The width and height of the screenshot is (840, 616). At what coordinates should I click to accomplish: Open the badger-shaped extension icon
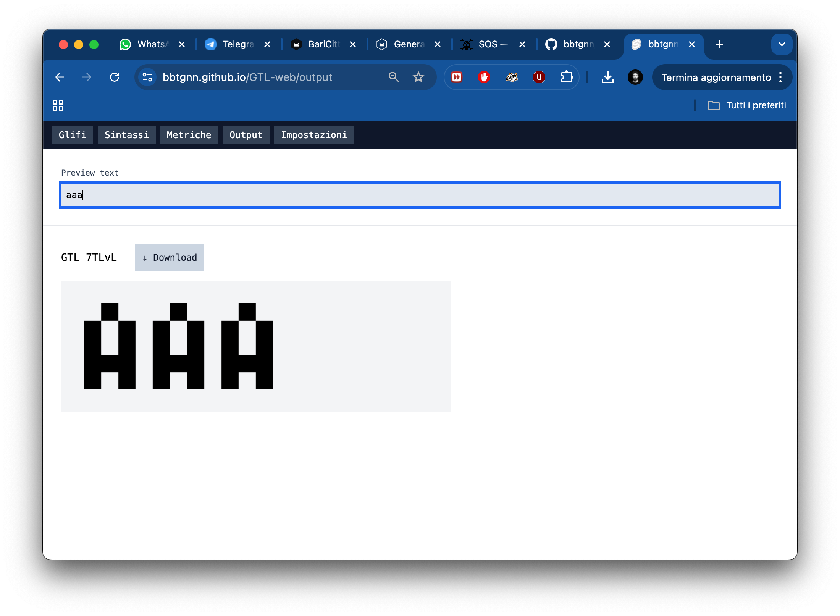[x=512, y=77]
